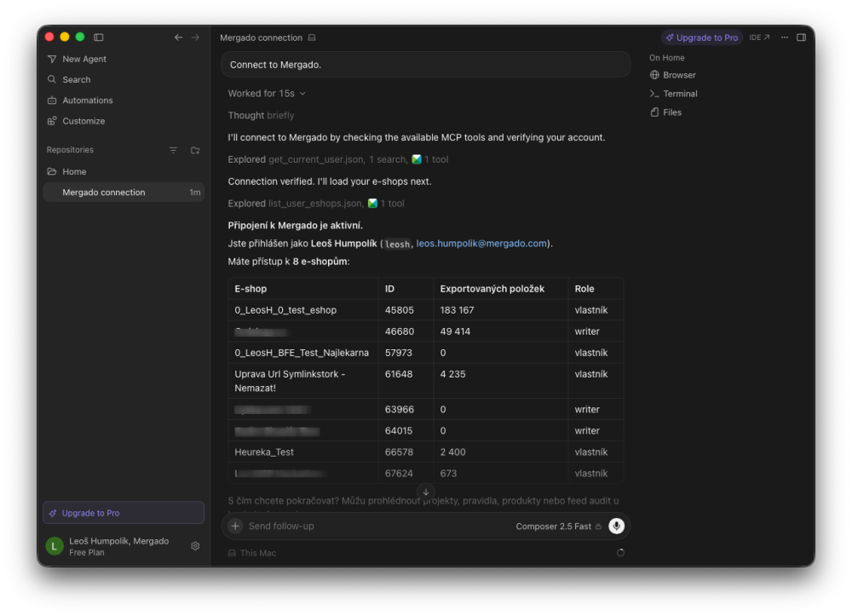The height and width of the screenshot is (616, 852).
Task: Go forward with the right arrow
Action: pos(195,37)
